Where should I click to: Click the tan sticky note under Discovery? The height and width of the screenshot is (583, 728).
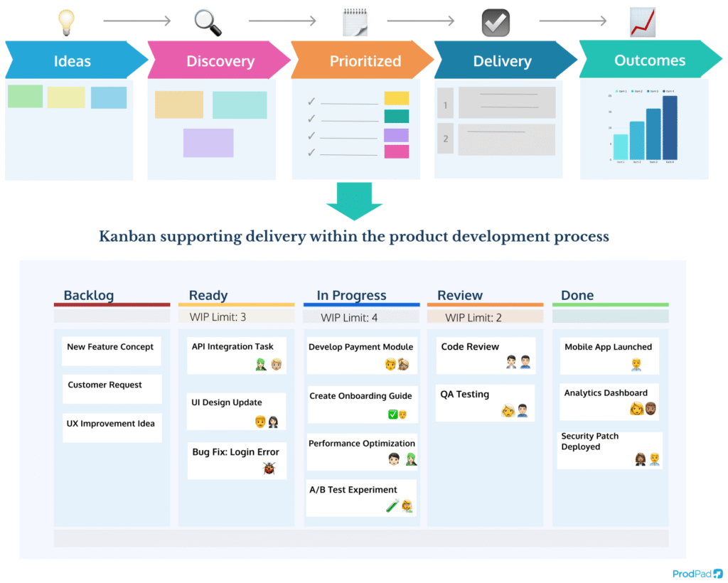[179, 105]
